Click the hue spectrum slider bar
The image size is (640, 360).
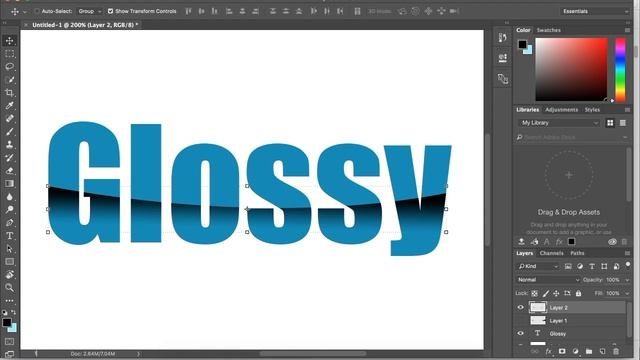620,69
